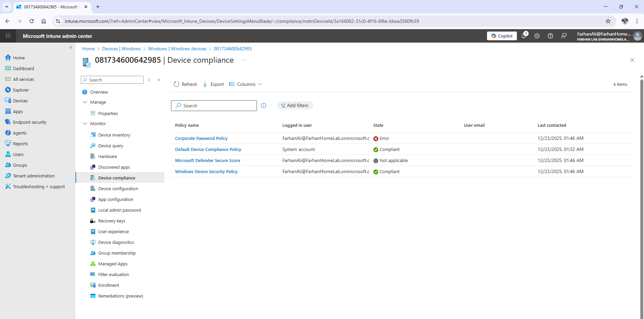Click the Help question mark icon

pyautogui.click(x=550, y=36)
